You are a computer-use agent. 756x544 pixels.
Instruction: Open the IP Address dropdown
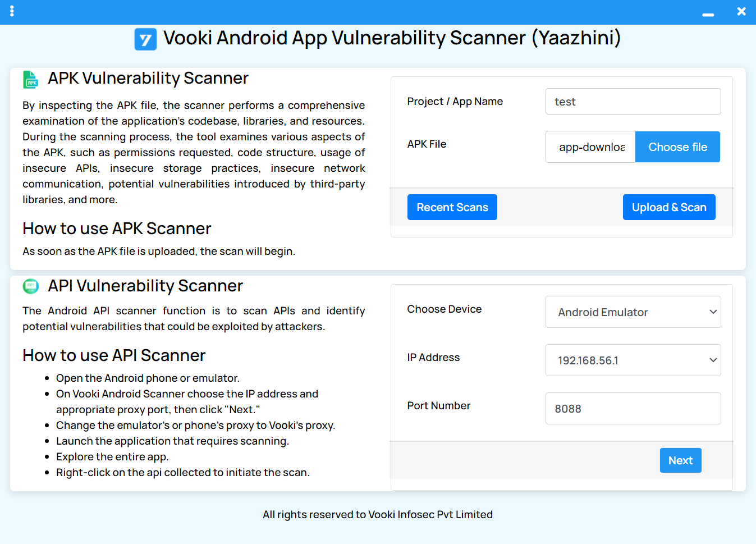pos(633,360)
